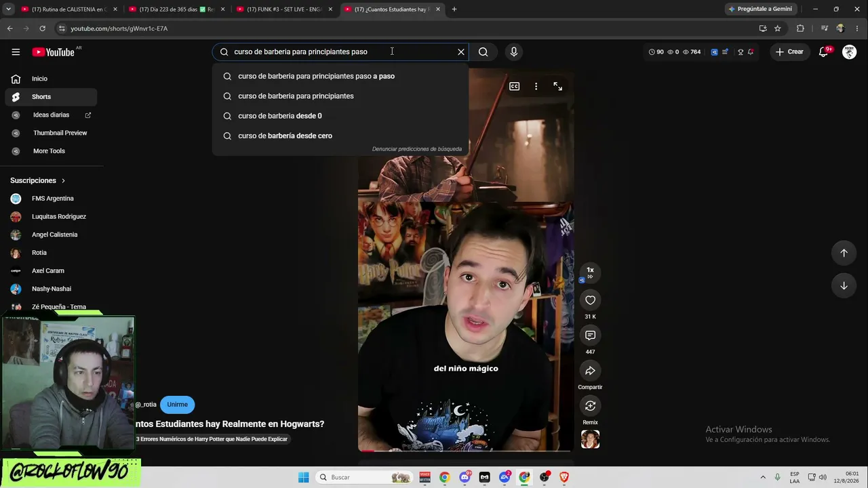This screenshot has height=488, width=868.
Task: Open a new browser tab
Action: (x=454, y=9)
